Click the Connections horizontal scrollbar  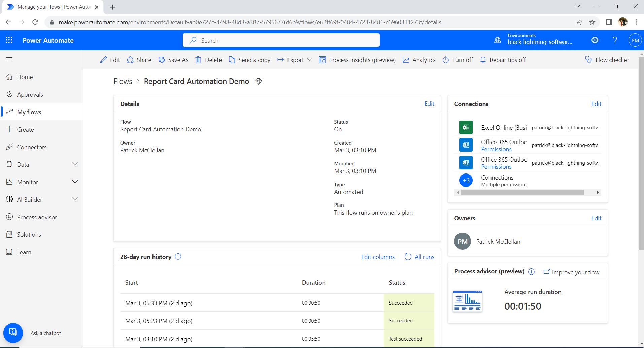coord(522,193)
